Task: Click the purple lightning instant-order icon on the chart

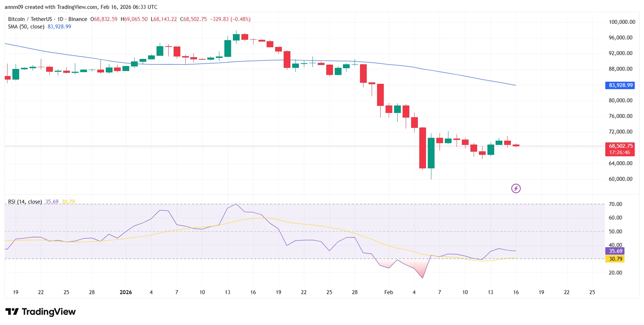Action: click(517, 188)
